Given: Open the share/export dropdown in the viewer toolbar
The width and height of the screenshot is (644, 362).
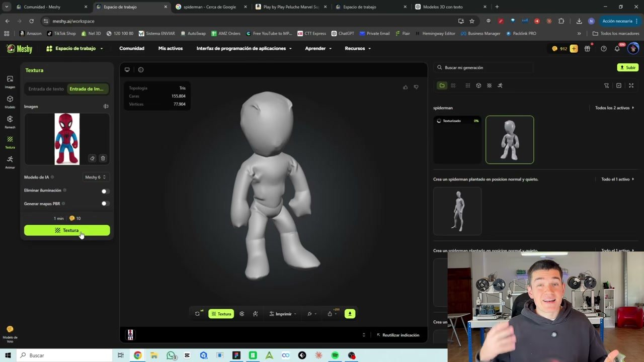Looking at the screenshot, I should pyautogui.click(x=332, y=314).
